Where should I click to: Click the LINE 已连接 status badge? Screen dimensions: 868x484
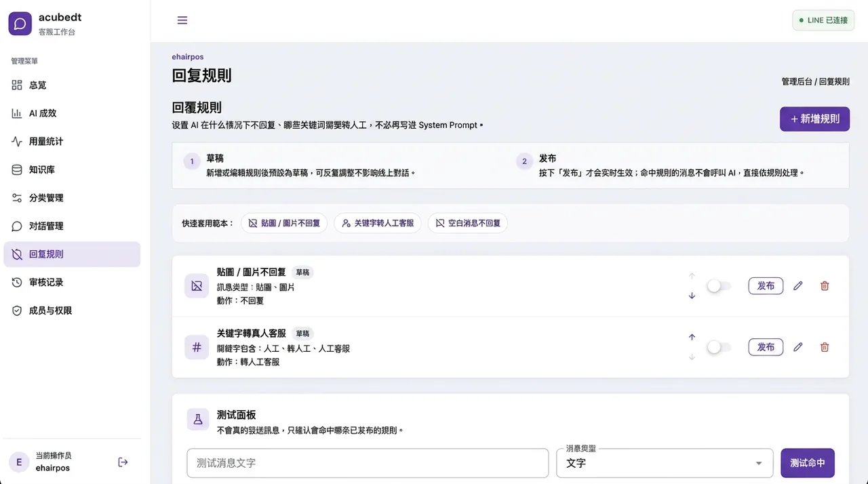tap(823, 20)
